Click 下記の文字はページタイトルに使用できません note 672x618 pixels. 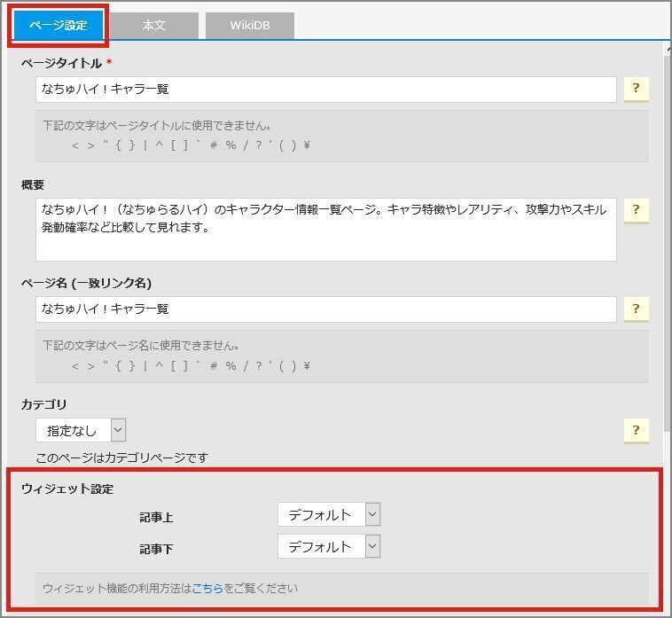tap(157, 126)
